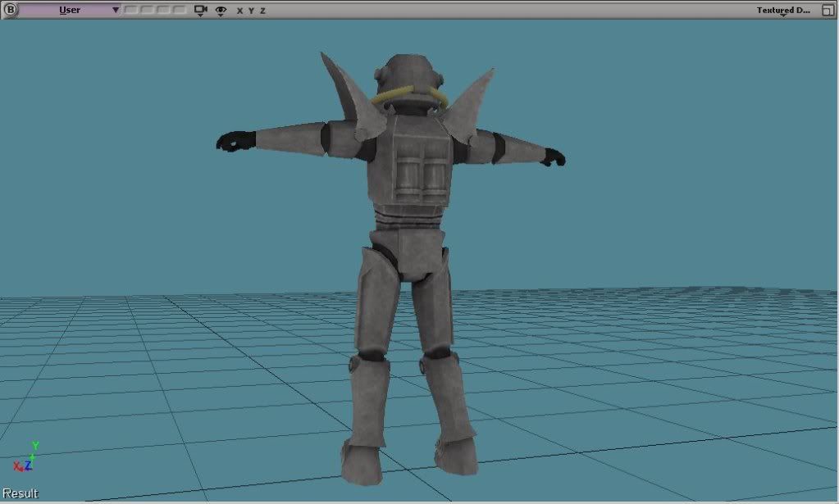Viewport: 839px width, 504px height.
Task: Click the Z axis view button
Action: point(262,11)
